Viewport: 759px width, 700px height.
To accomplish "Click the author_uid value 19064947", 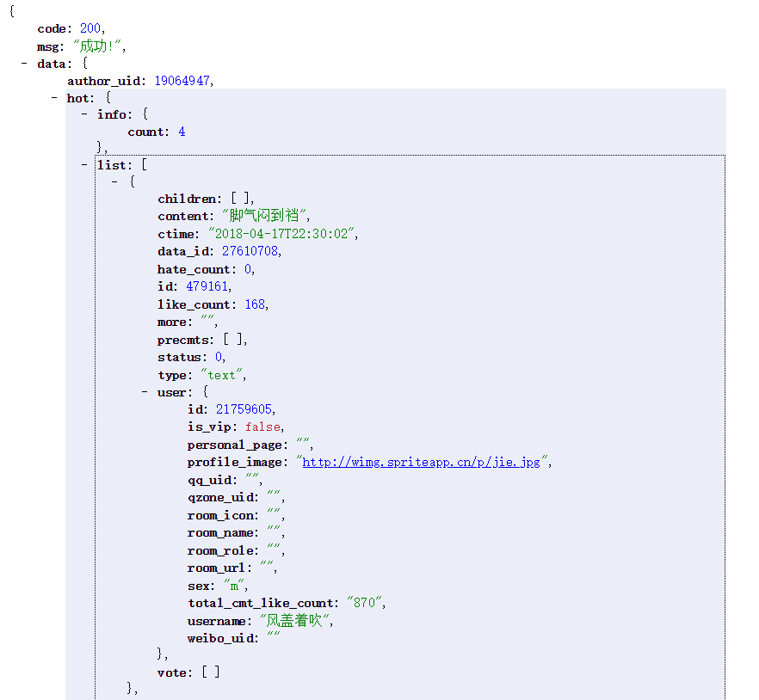I will 182,81.
